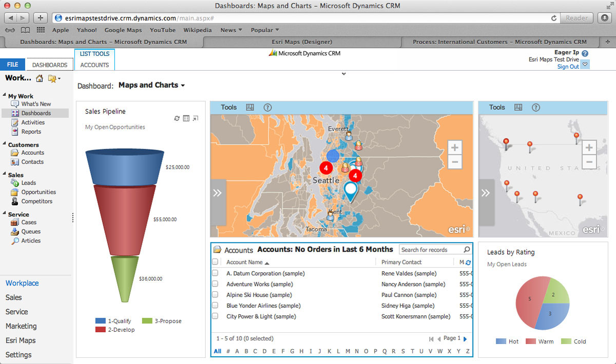Open the user options dropdown under Sign Out
The image size is (616, 364).
tap(585, 65)
